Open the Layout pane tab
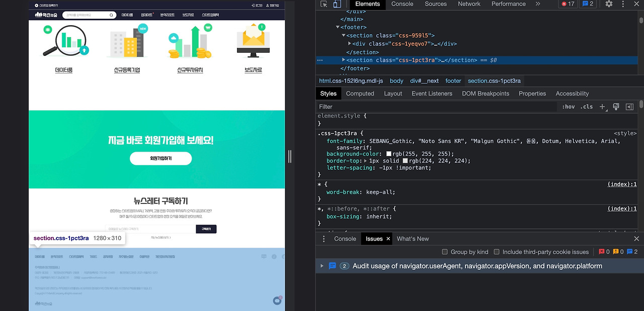The width and height of the screenshot is (644, 311). tap(393, 93)
